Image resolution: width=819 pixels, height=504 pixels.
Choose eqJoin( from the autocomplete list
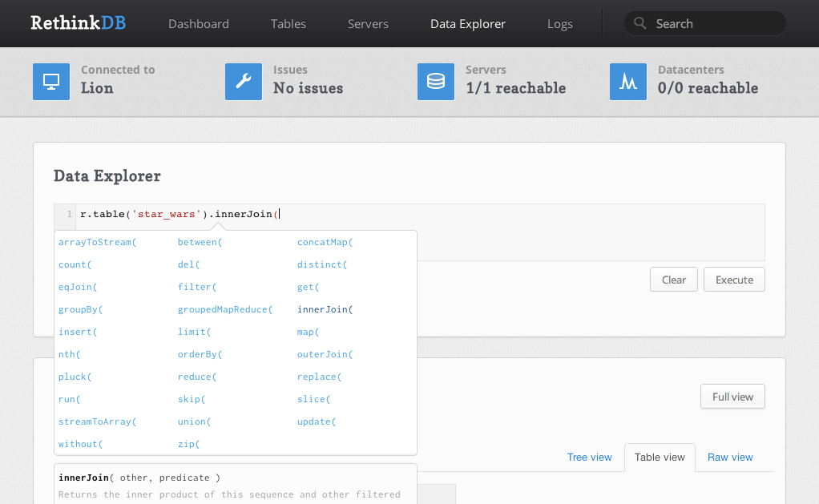(x=78, y=287)
